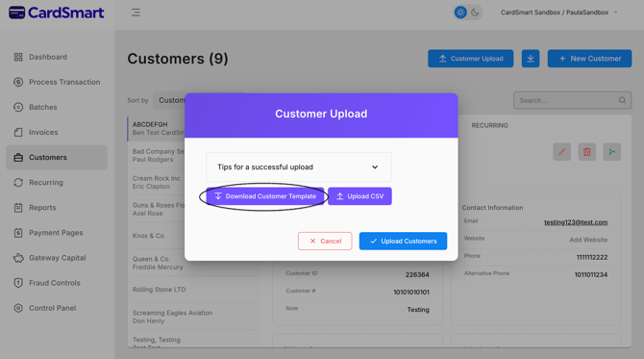Select Customers in the sidebar
The height and width of the screenshot is (359, 644).
[x=57, y=157]
